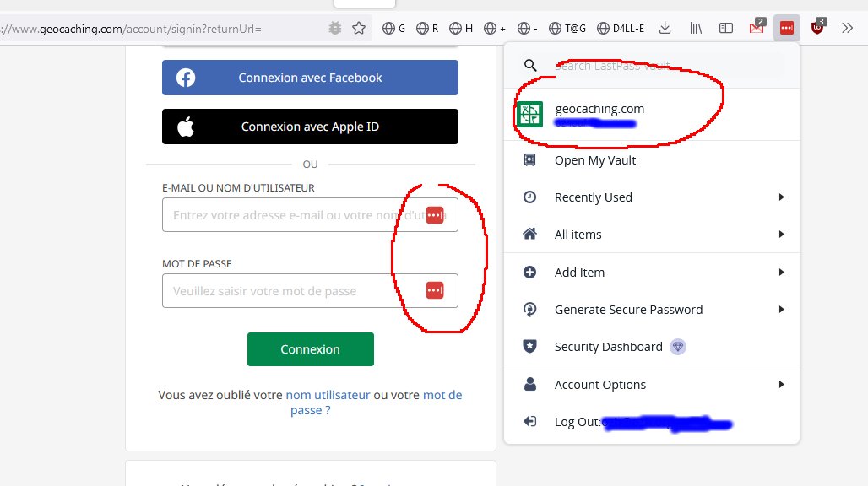Show more toolbar items with double chevron

847,28
